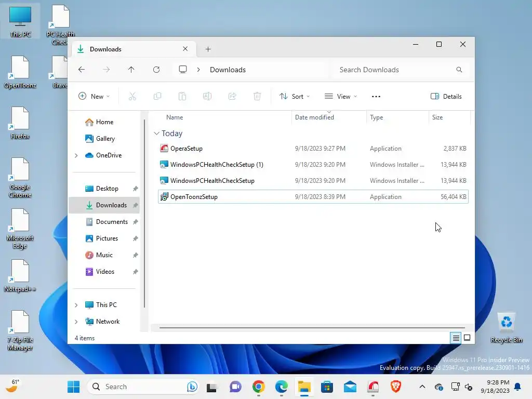Select WindowsPCHealthCheckSetup (1) file
Viewport: 532px width, 399px height.
(x=313, y=165)
